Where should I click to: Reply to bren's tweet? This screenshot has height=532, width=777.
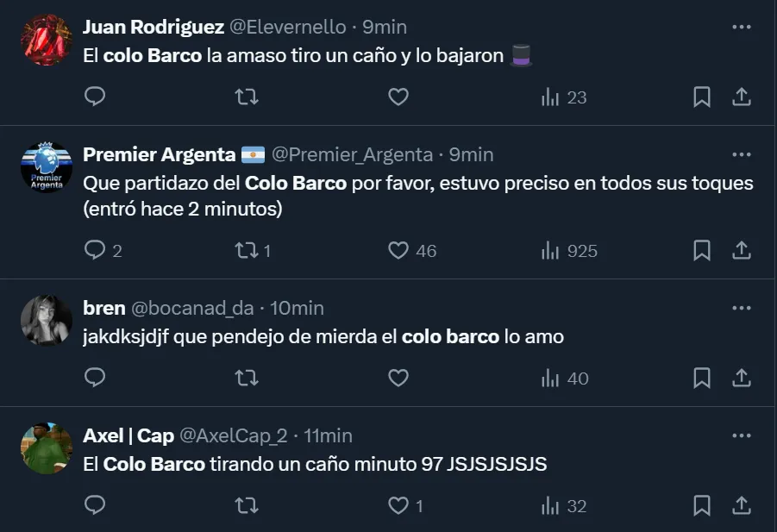pos(95,378)
